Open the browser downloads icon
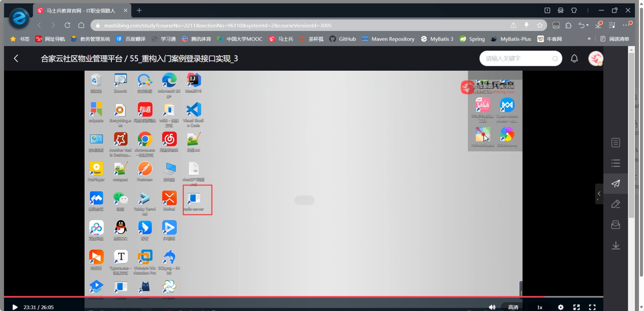Image resolution: width=644 pixels, height=311 pixels. (x=599, y=25)
